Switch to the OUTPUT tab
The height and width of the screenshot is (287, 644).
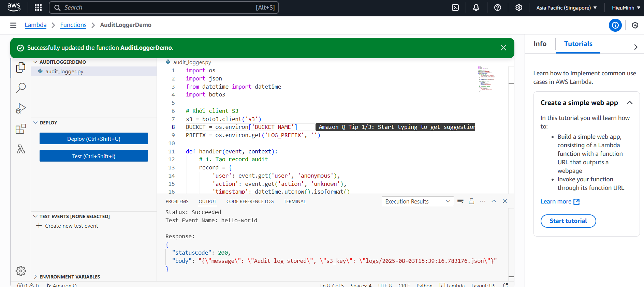[x=207, y=201]
